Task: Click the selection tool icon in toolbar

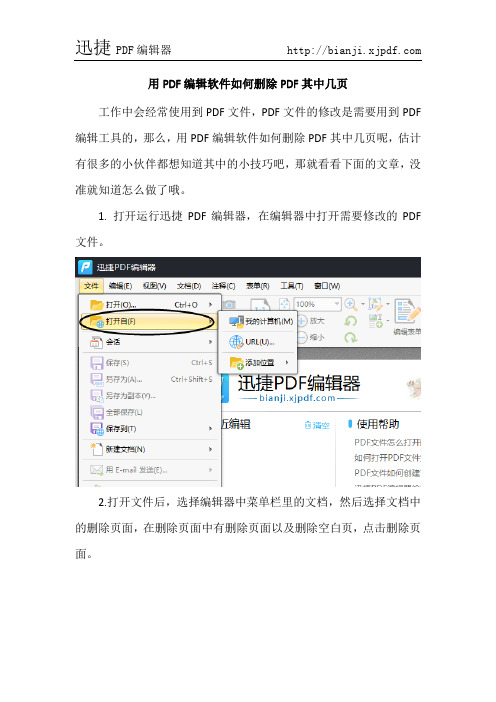Action: tap(375, 304)
